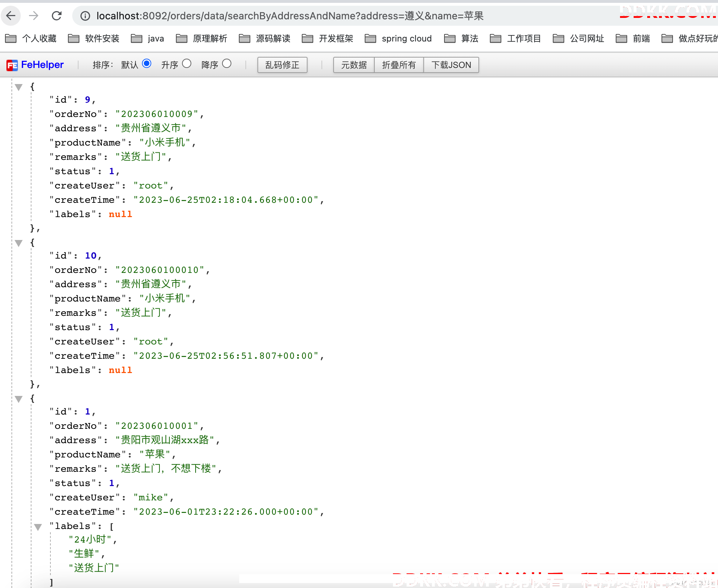Click remarks value "送货上门, 不想下楼"

(x=166, y=469)
